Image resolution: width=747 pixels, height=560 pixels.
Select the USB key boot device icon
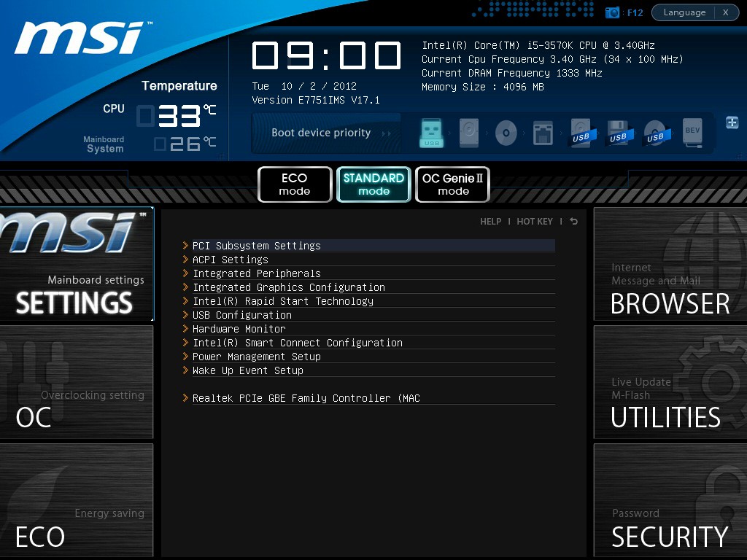[x=431, y=133]
